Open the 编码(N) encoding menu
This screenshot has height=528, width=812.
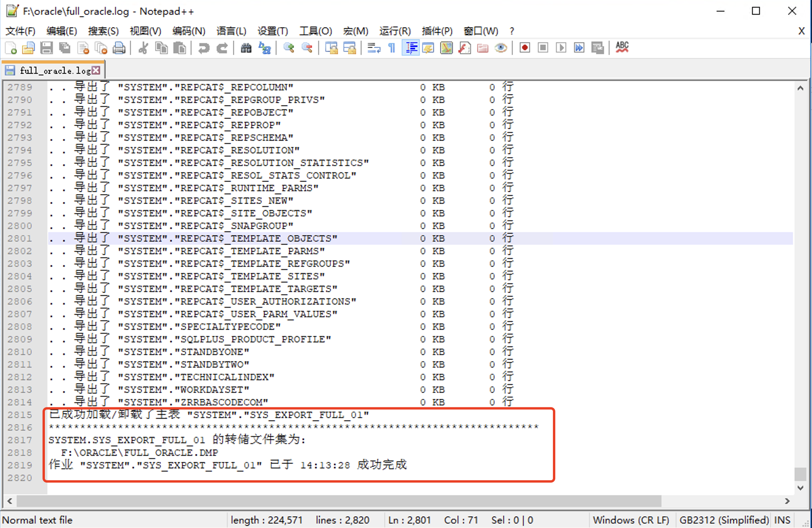pyautogui.click(x=189, y=31)
